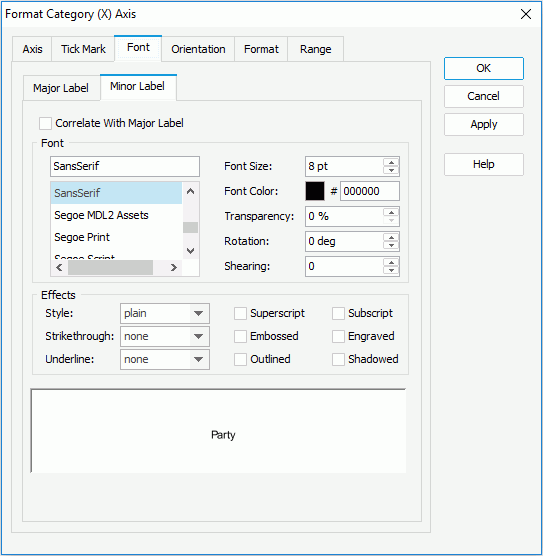Enable Correlate With Major Label checkbox
Viewport: 543px width, 556px height.
tap(45, 123)
